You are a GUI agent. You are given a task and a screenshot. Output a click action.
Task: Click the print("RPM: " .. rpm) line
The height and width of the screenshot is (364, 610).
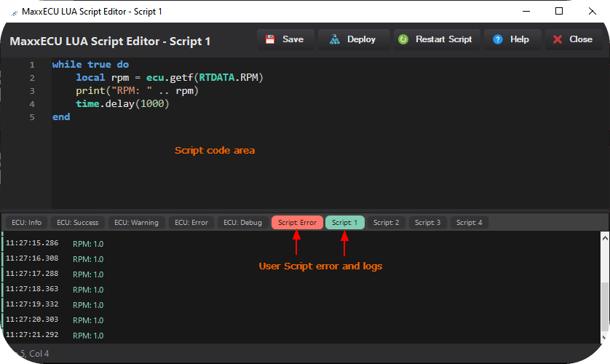point(138,91)
